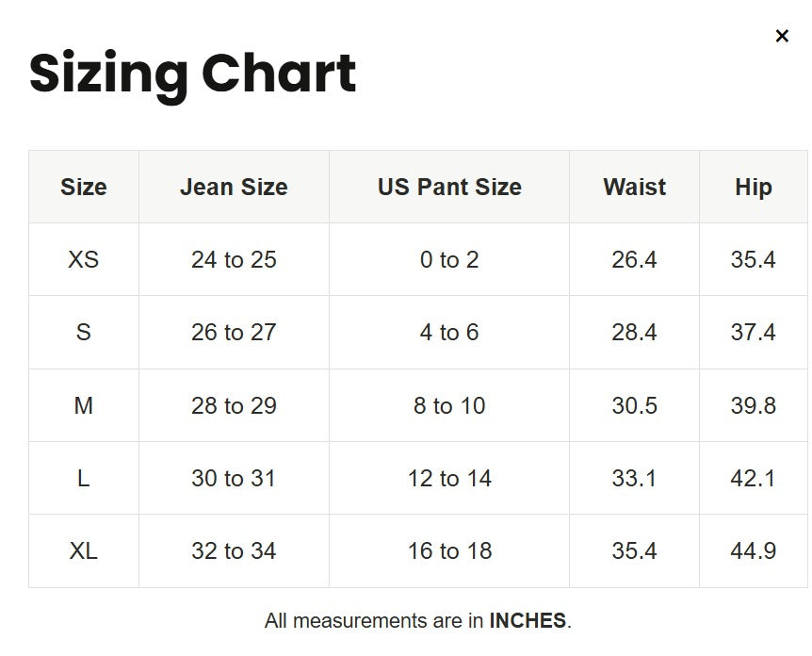Click the US Pant Size header

[x=449, y=188]
